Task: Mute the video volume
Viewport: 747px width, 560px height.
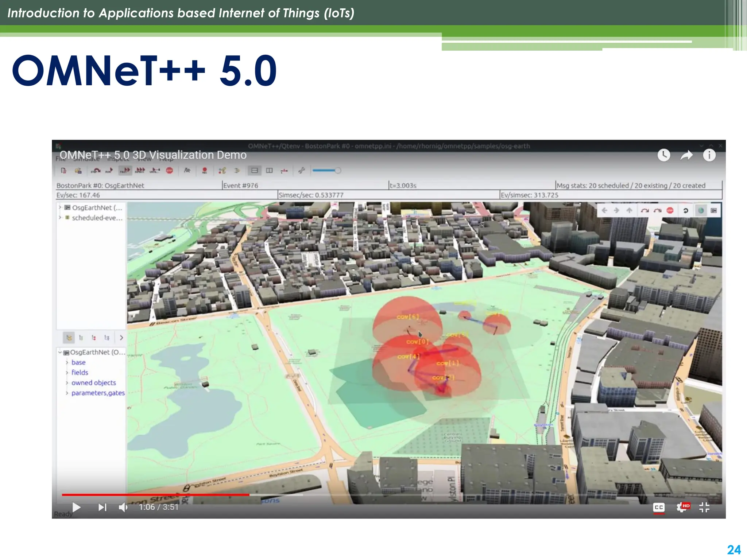Action: (x=123, y=507)
